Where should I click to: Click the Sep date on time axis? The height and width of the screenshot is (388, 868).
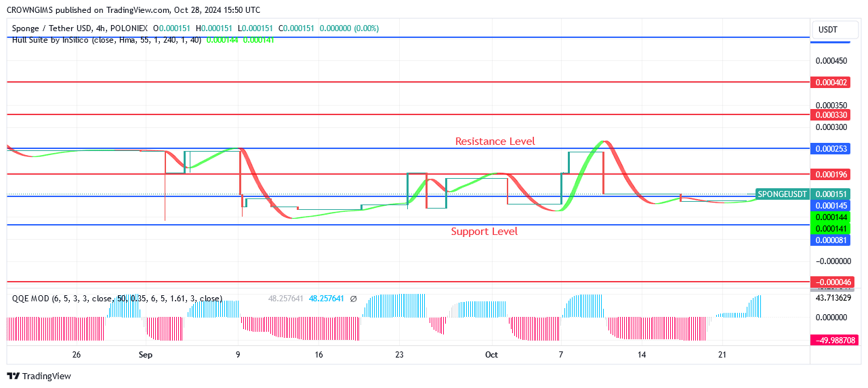(146, 355)
